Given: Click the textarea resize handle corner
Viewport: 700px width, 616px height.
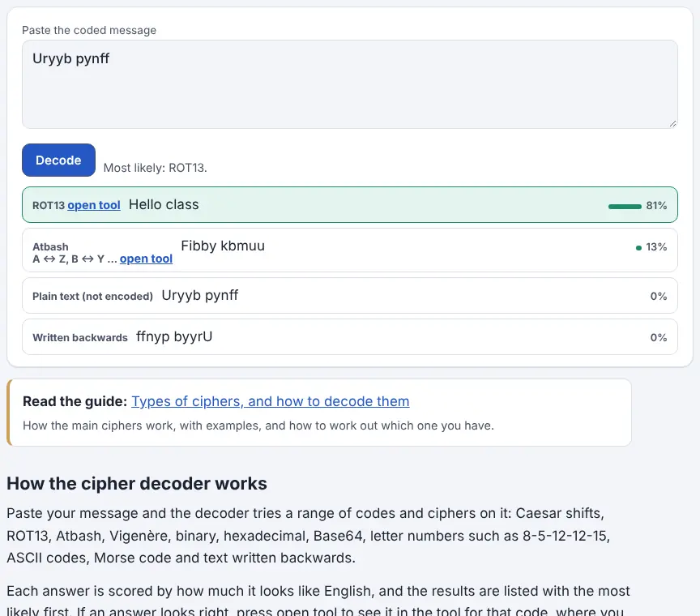Looking at the screenshot, I should point(672,124).
